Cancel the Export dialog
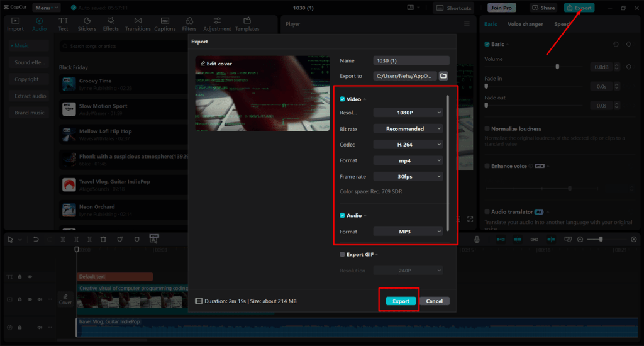The height and width of the screenshot is (346, 644). point(435,301)
